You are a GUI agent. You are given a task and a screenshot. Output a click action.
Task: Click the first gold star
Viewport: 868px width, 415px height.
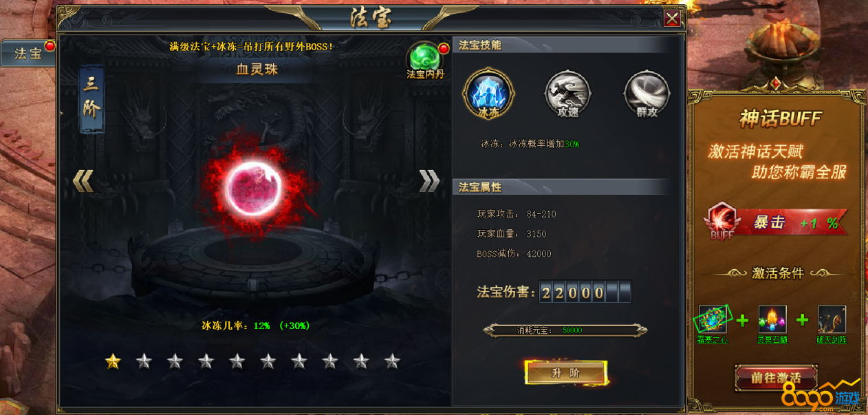coord(113,361)
